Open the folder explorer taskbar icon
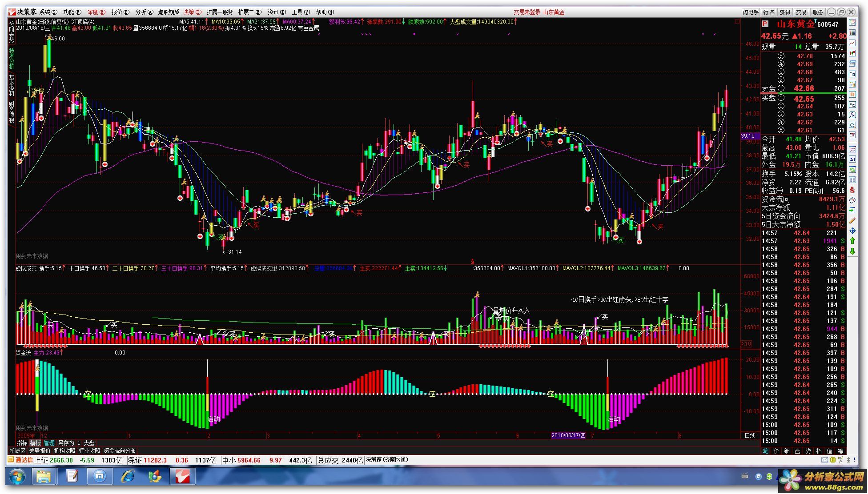Image resolution: width=868 pixels, height=494 pixels. [44, 477]
